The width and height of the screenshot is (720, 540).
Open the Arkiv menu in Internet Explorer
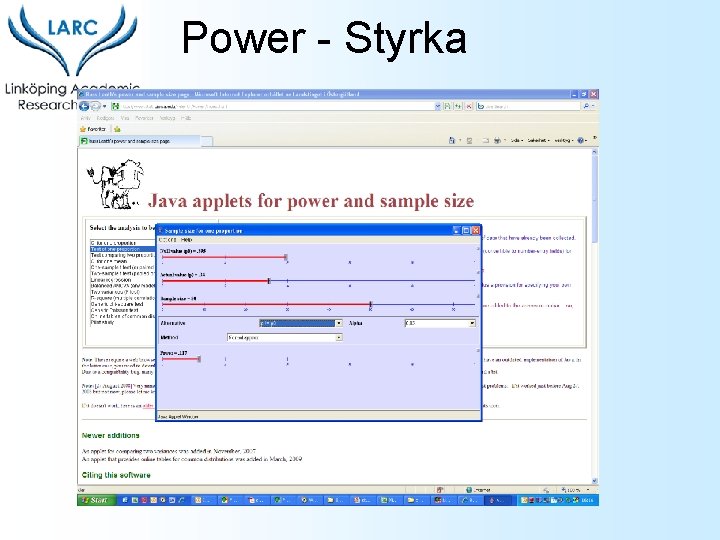pyautogui.click(x=86, y=118)
